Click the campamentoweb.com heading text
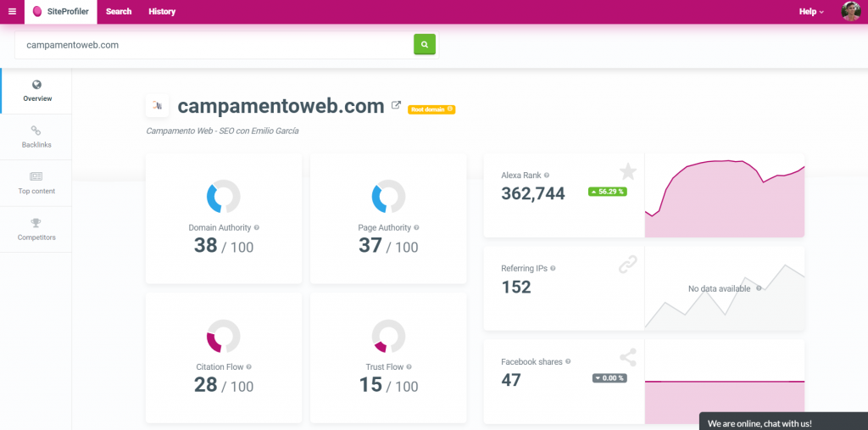 (281, 105)
